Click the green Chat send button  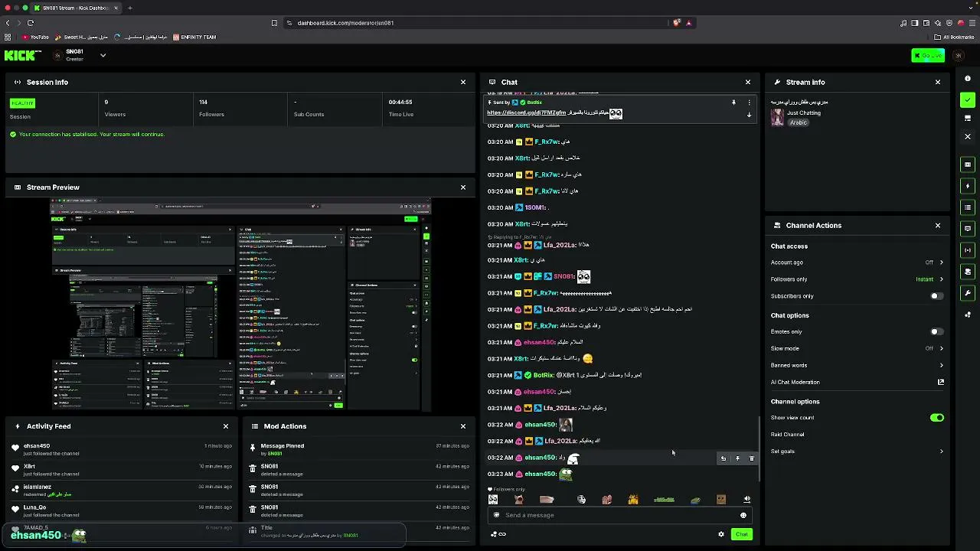pyautogui.click(x=741, y=534)
